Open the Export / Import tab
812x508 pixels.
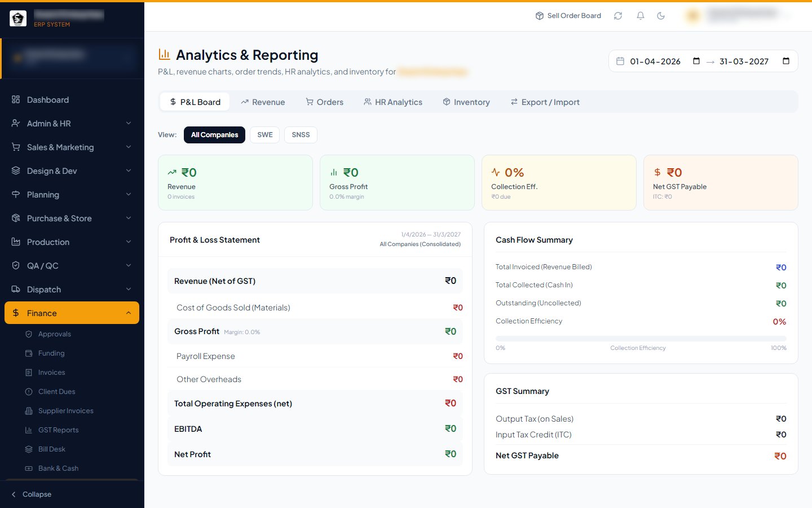(545, 102)
